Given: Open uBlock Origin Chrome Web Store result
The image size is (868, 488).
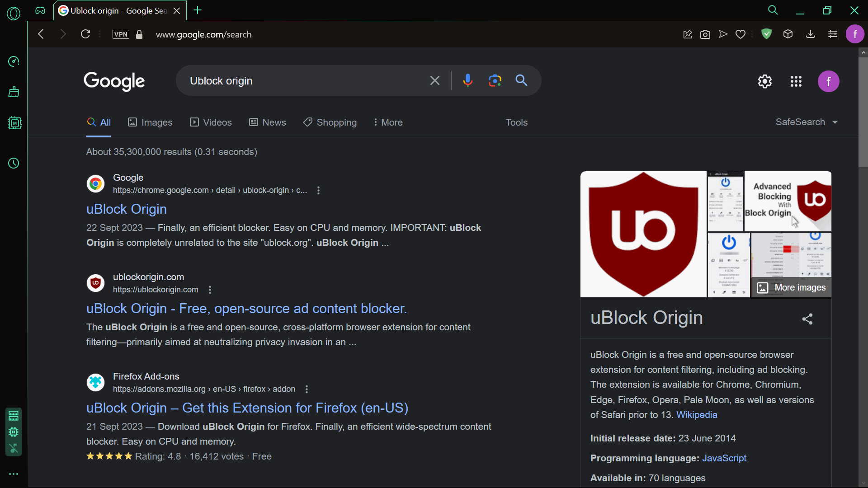Looking at the screenshot, I should click(127, 209).
